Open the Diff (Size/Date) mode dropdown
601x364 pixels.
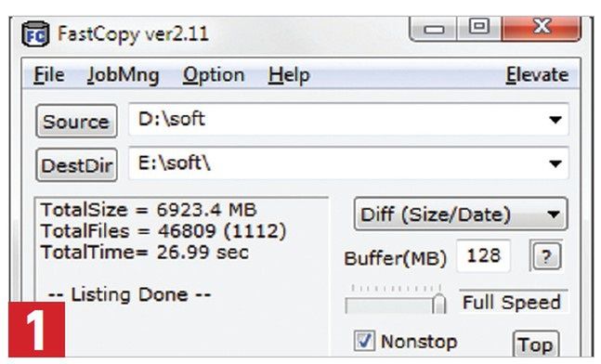click(461, 214)
